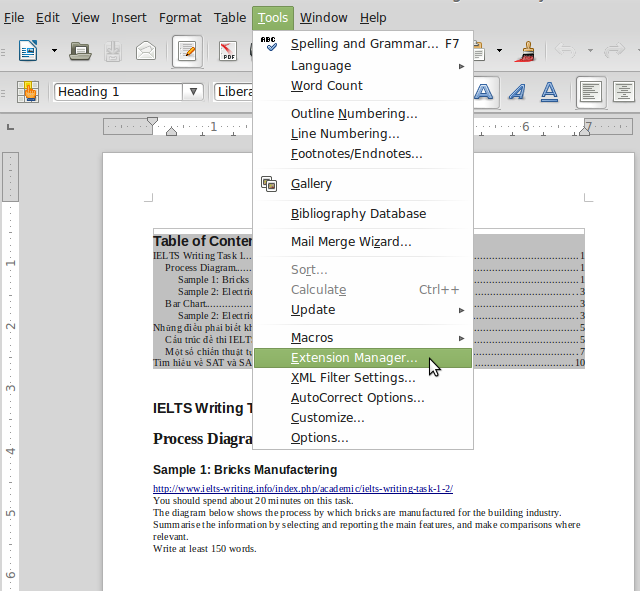Click the ruler first-line indent marker
640x591 pixels.
pos(152,121)
